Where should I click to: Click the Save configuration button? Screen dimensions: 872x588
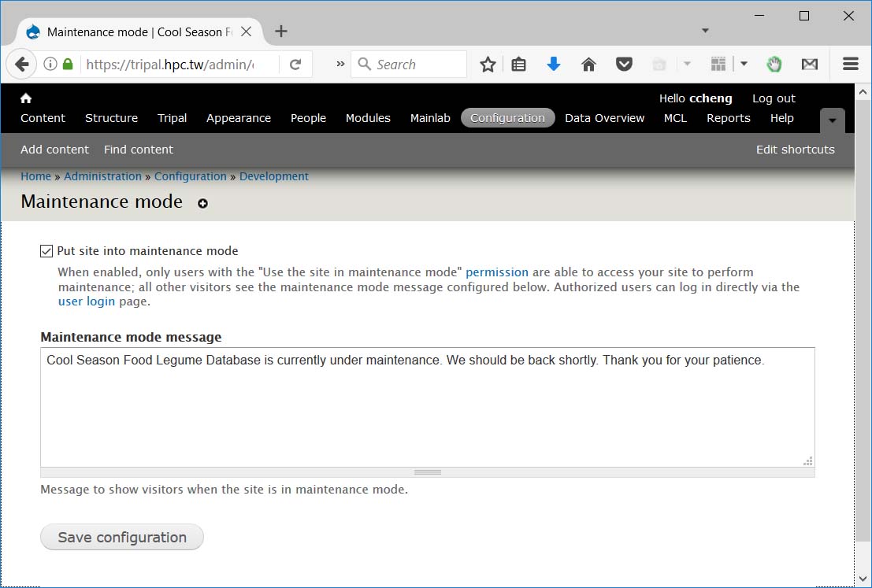point(122,538)
